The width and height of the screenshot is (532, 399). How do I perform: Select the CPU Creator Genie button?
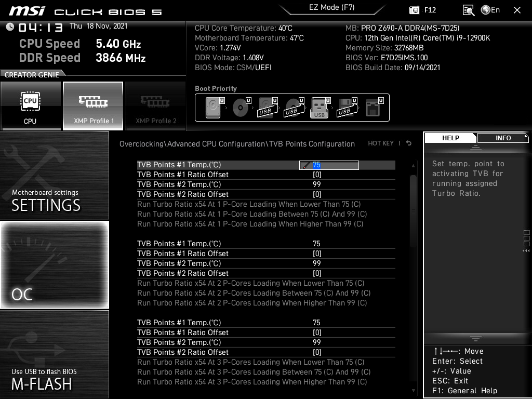[x=31, y=106]
